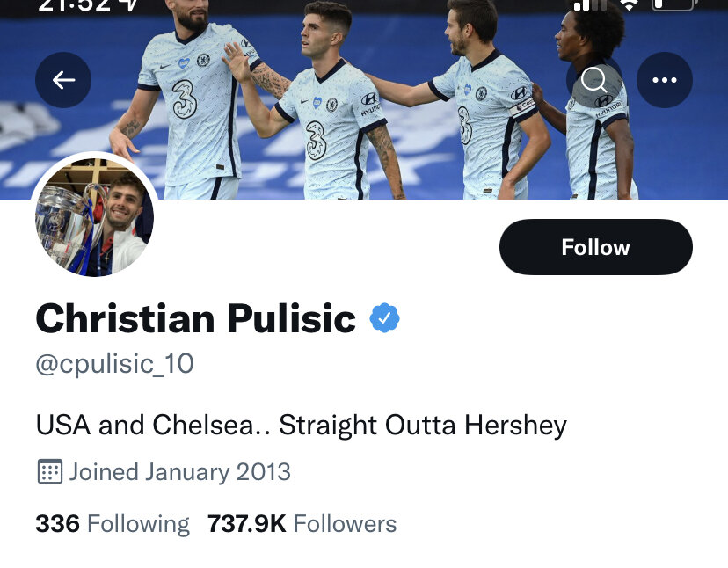Tap the Wi-Fi icon in status bar
Viewport: 728px width, 568px height.
(630, 4)
